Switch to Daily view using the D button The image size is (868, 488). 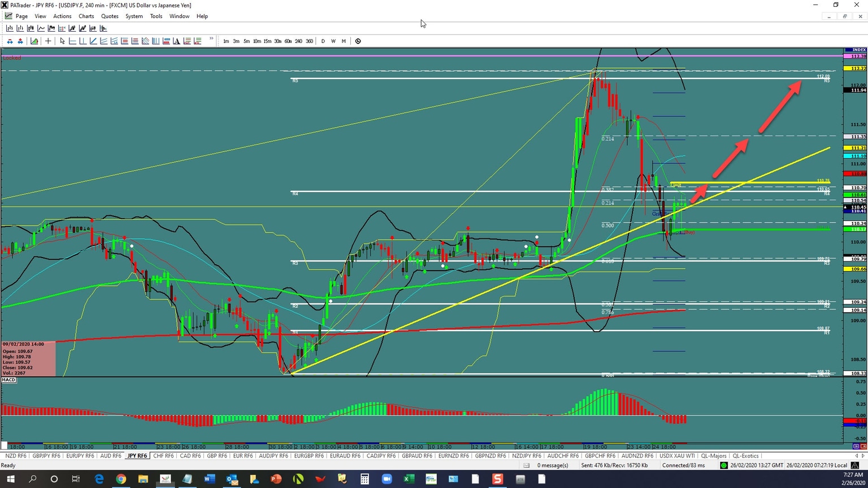[323, 41]
